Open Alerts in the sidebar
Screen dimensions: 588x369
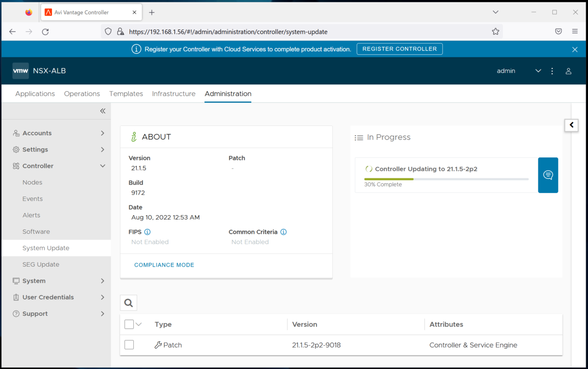coord(31,215)
